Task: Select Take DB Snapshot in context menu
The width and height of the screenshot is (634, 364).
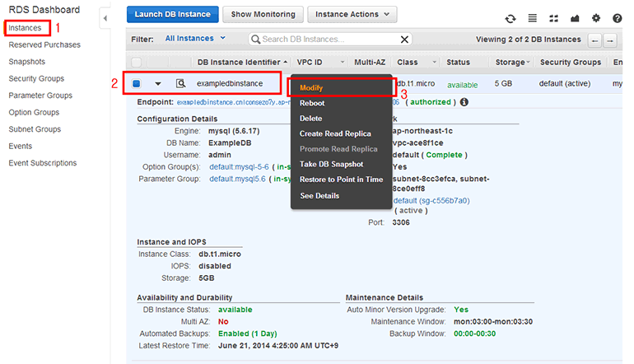Action: pyautogui.click(x=332, y=164)
